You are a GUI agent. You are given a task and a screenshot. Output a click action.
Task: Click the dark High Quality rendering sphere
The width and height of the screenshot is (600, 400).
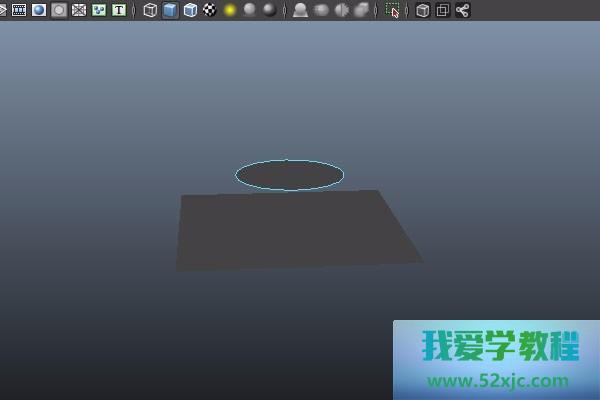click(x=270, y=10)
